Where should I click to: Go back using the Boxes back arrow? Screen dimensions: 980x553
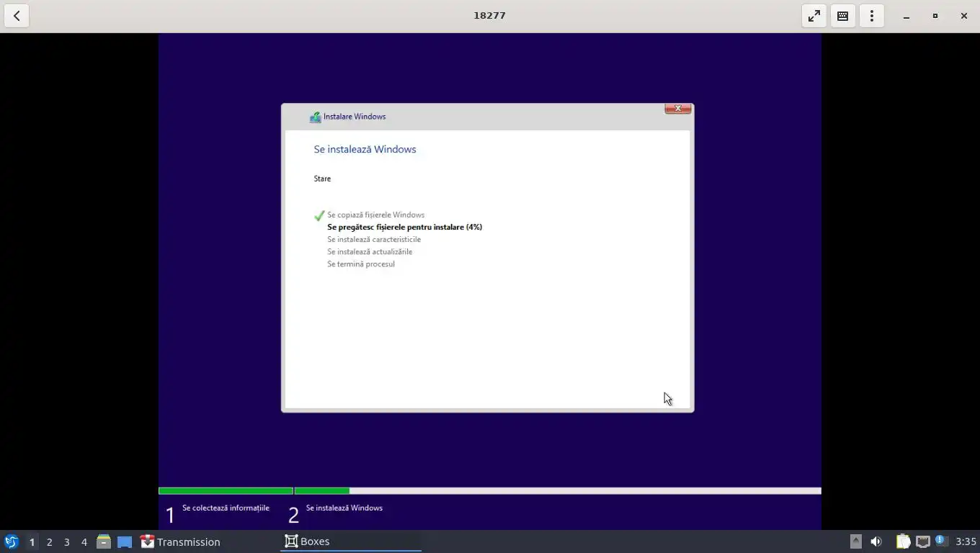point(17,16)
